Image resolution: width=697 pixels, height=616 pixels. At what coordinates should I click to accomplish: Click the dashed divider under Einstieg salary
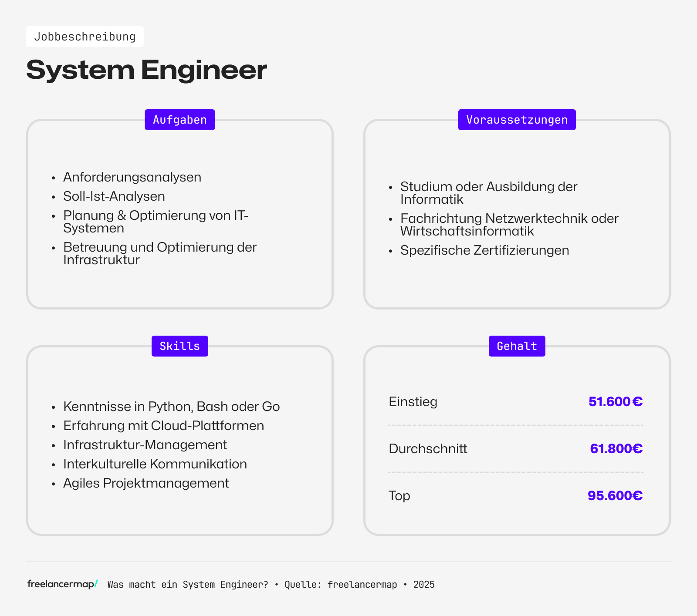516,425
